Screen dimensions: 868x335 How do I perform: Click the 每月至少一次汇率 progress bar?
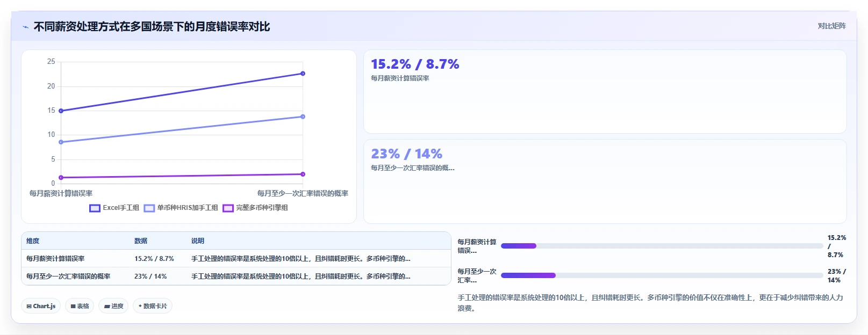tap(662, 275)
